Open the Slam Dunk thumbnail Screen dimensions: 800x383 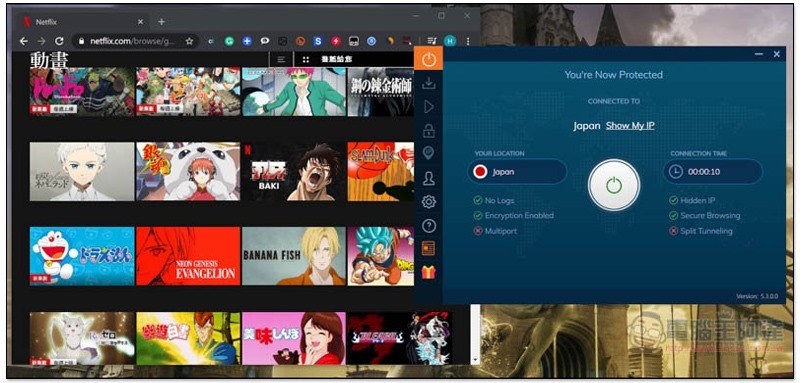(x=381, y=171)
